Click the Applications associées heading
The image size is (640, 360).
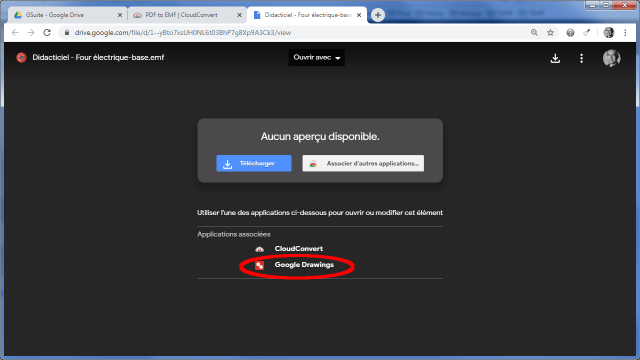click(234, 234)
